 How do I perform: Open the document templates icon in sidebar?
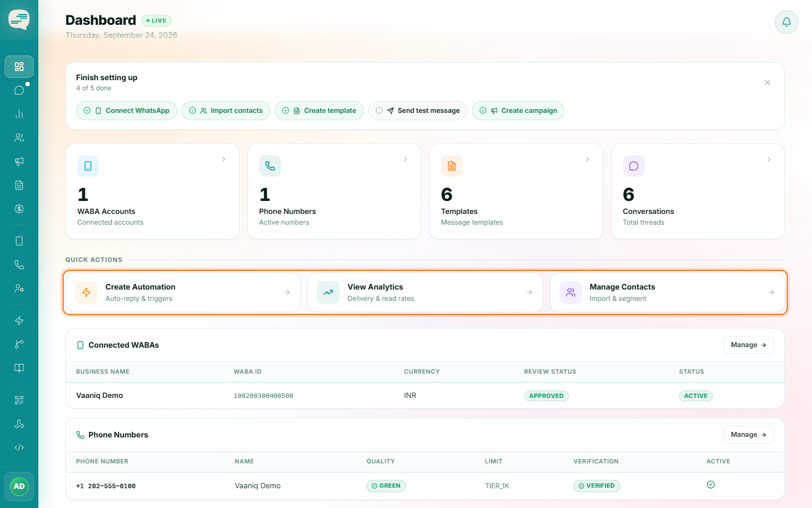19,185
